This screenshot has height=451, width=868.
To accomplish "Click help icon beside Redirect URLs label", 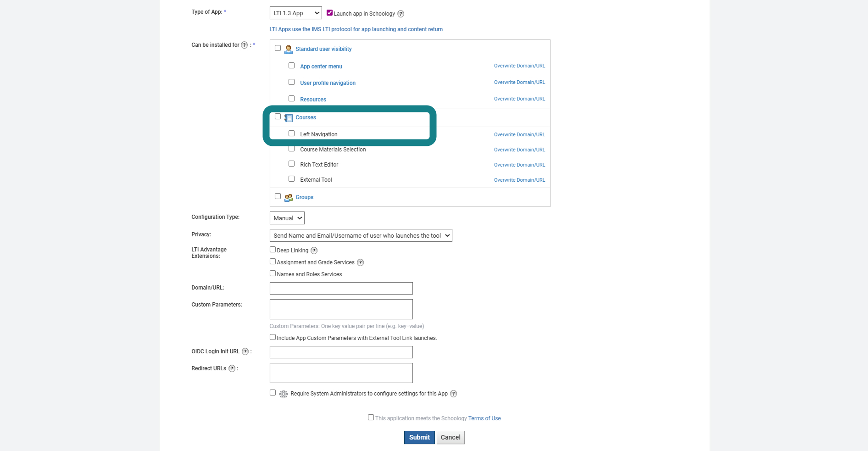I will pos(232,368).
